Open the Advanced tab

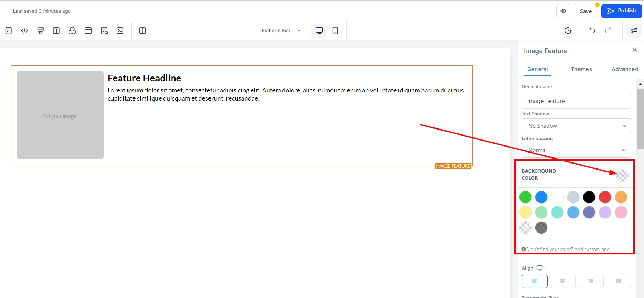625,69
